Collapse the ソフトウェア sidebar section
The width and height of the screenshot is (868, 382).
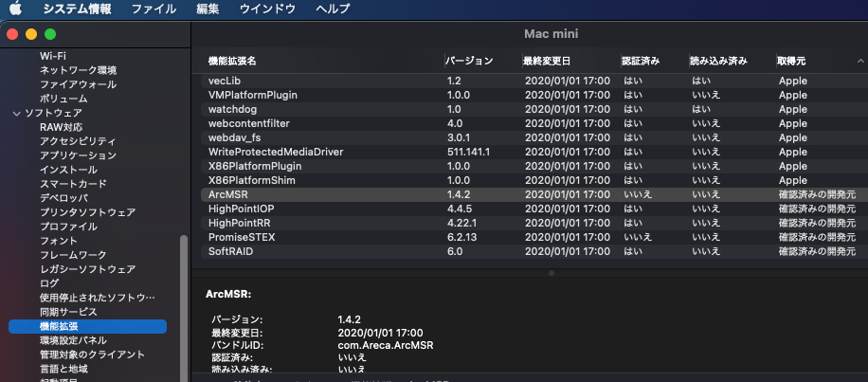click(x=16, y=113)
